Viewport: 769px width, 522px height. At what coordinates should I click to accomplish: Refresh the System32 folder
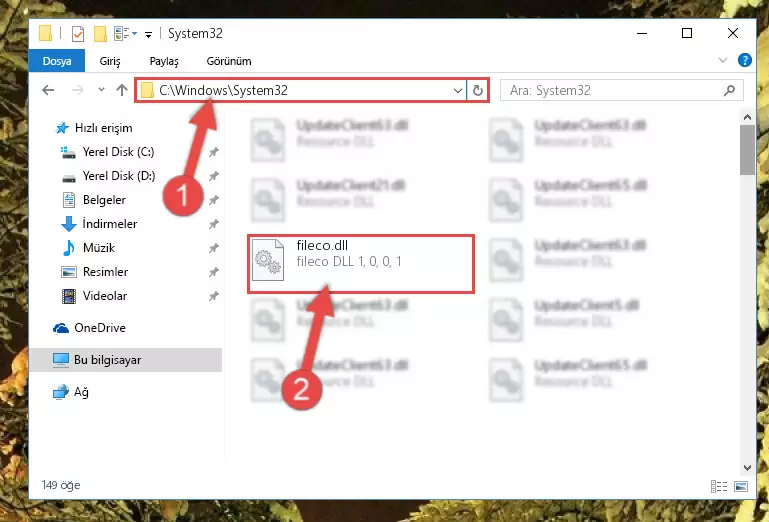pos(478,91)
